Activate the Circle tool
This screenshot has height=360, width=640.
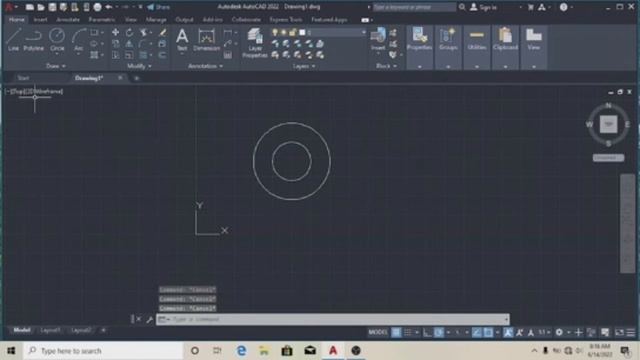(57, 40)
